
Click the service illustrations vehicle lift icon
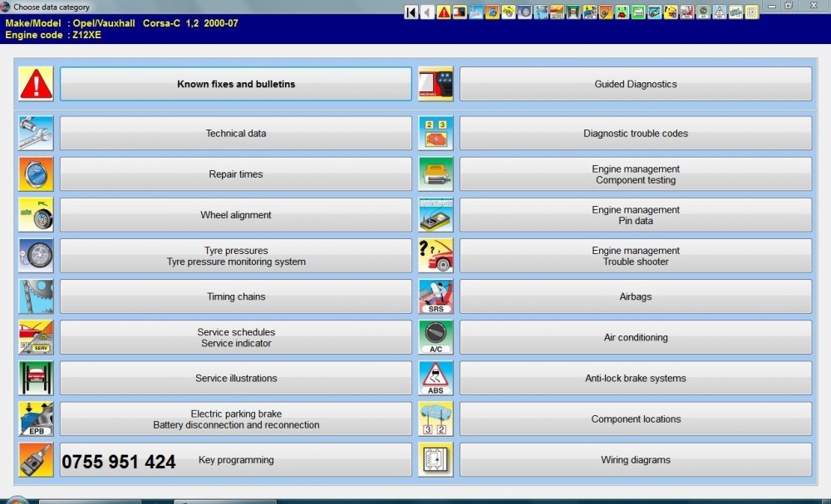point(36,378)
